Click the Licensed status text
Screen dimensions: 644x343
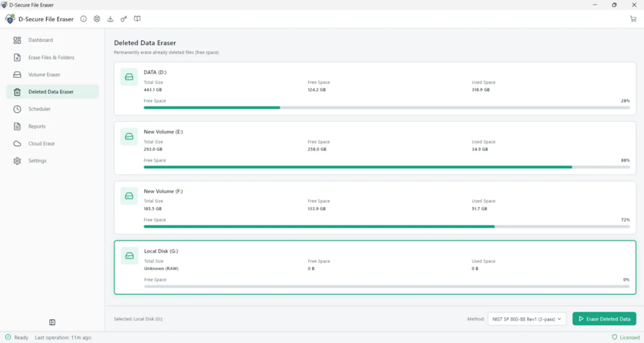630,337
